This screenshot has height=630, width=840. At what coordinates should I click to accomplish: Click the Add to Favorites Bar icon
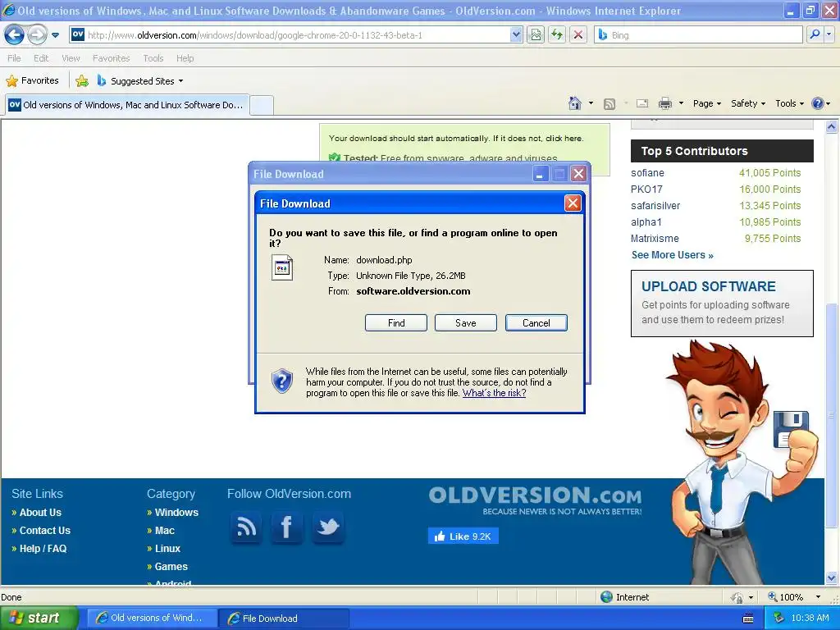[82, 81]
